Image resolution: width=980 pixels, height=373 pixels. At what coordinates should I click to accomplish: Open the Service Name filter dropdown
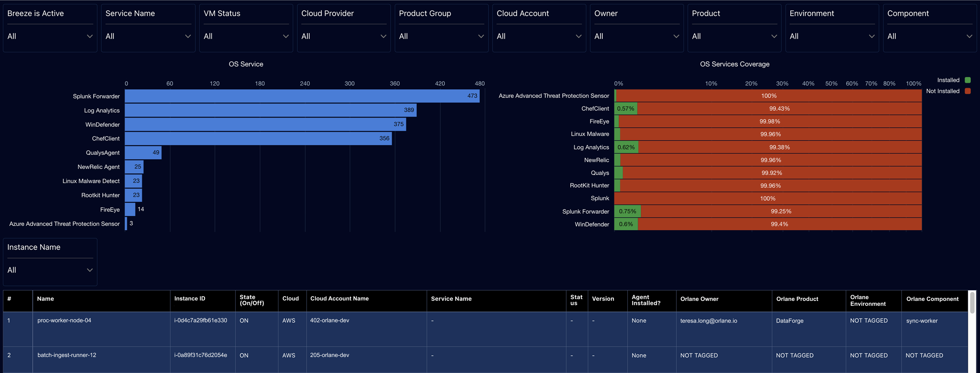(148, 36)
